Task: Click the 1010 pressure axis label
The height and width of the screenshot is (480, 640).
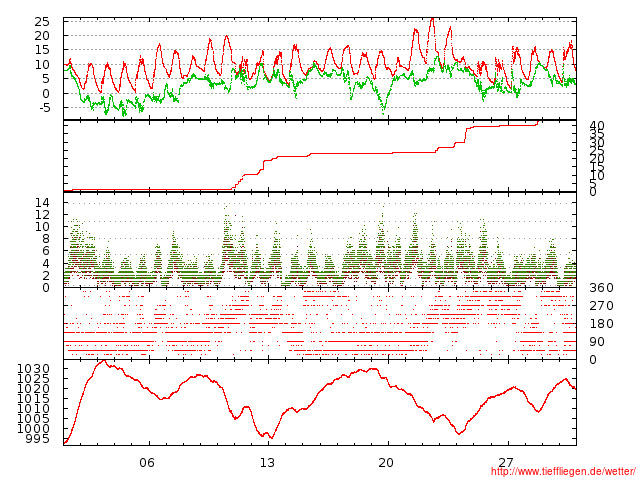Action: pos(33,409)
